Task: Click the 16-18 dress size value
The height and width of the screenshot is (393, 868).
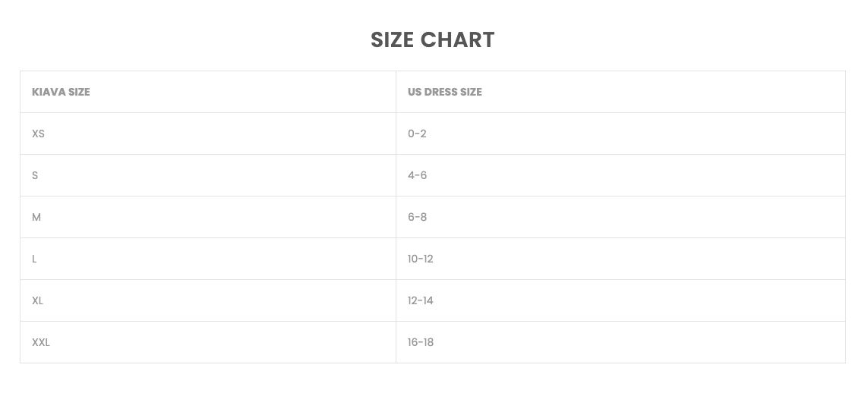Action: (420, 342)
